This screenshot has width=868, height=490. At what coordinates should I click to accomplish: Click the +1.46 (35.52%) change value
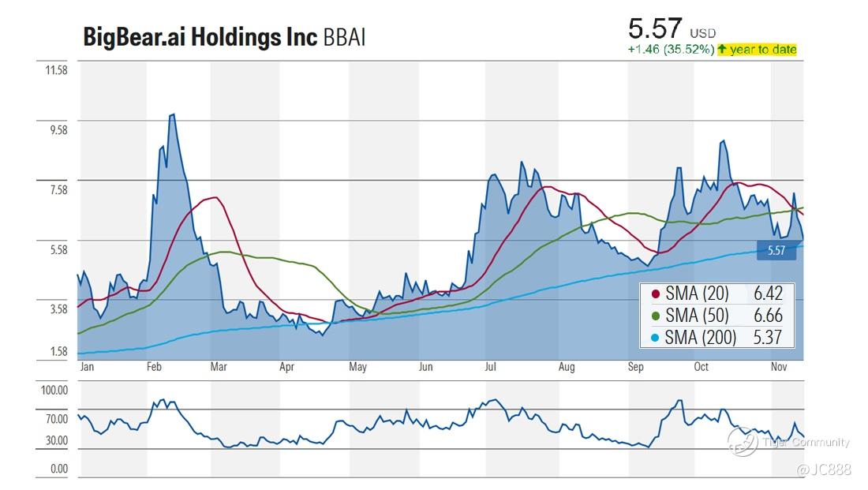(671, 49)
